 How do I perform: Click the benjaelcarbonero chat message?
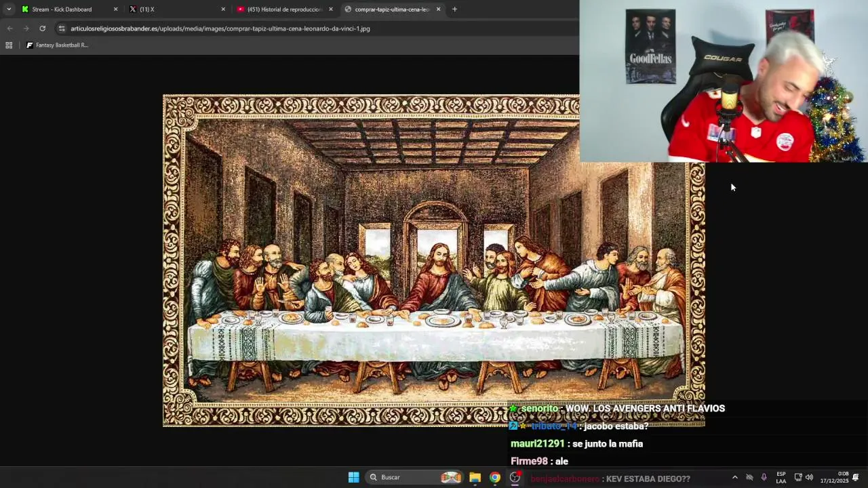(610, 479)
